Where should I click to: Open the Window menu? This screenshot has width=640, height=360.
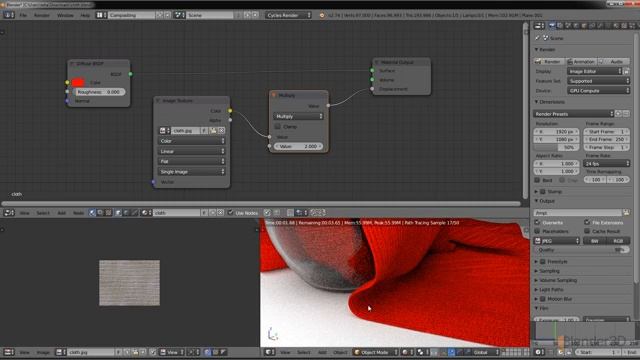pos(65,15)
